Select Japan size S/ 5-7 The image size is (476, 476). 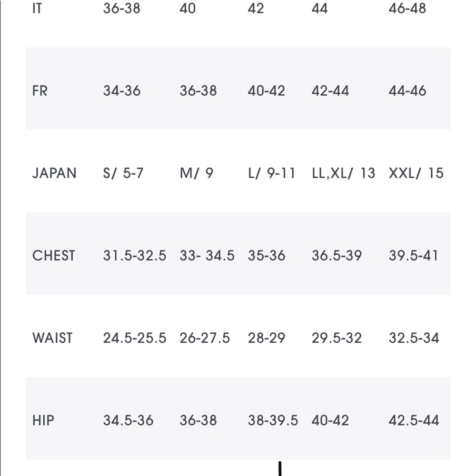pyautogui.click(x=123, y=173)
